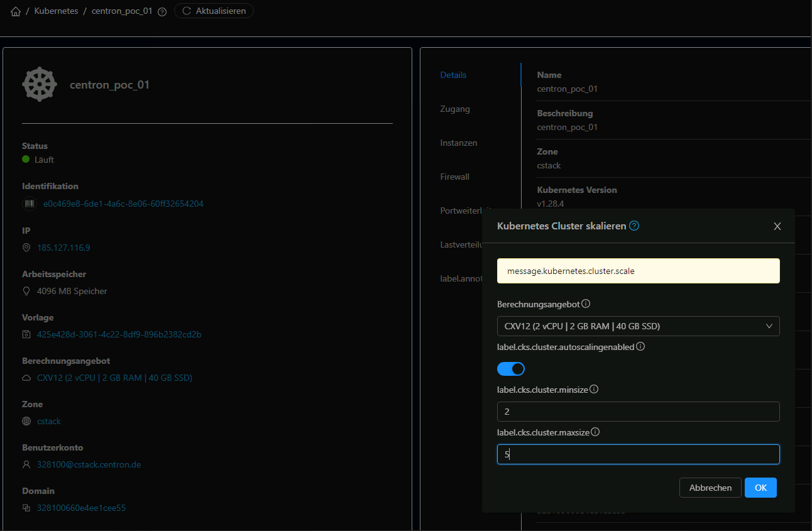Click the maxsize input field
Screen dimensions: 812x531
[x=638, y=454]
